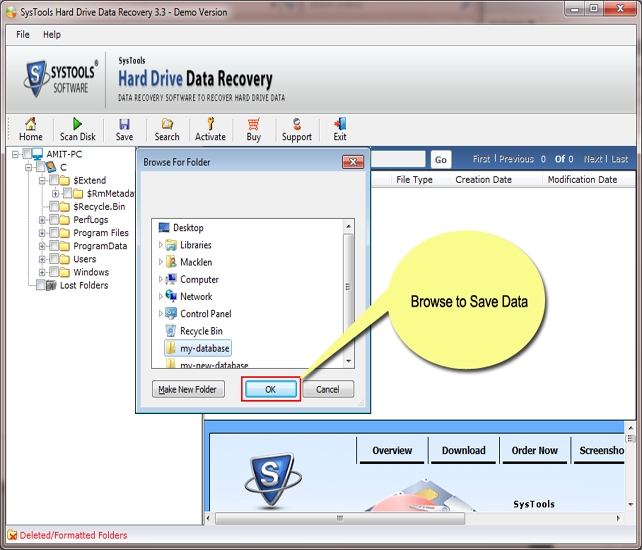Collapse the $Extend tree node
642x550 pixels.
(42, 181)
